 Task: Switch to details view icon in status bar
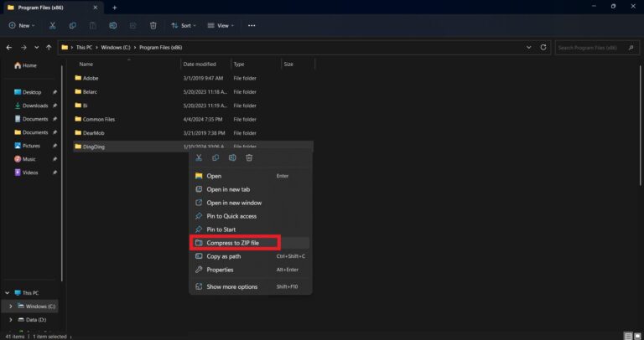click(628, 336)
